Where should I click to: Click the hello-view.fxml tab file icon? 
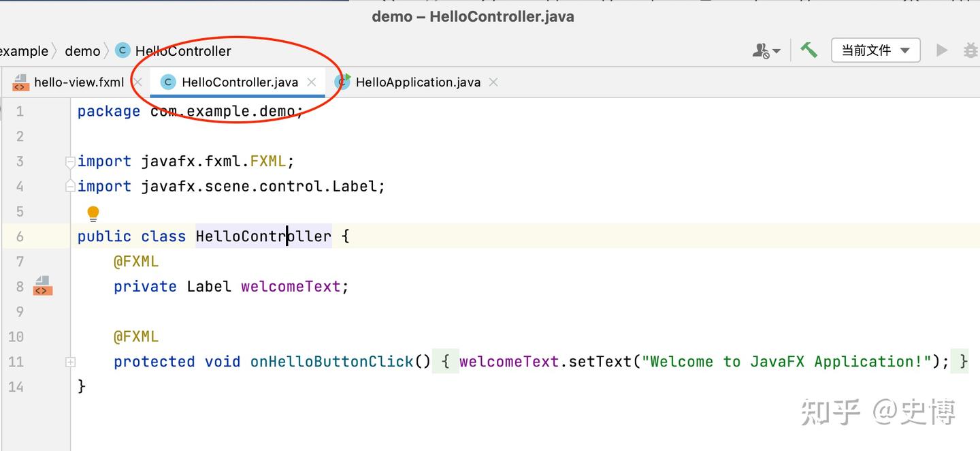pyautogui.click(x=20, y=82)
